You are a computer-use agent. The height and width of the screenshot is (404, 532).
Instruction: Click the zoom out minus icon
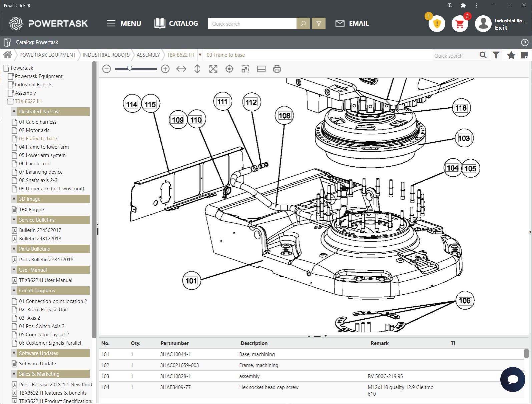[106, 69]
